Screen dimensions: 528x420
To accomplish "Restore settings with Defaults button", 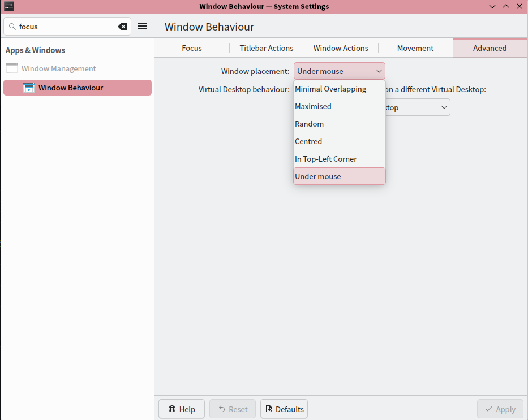I will coord(284,409).
